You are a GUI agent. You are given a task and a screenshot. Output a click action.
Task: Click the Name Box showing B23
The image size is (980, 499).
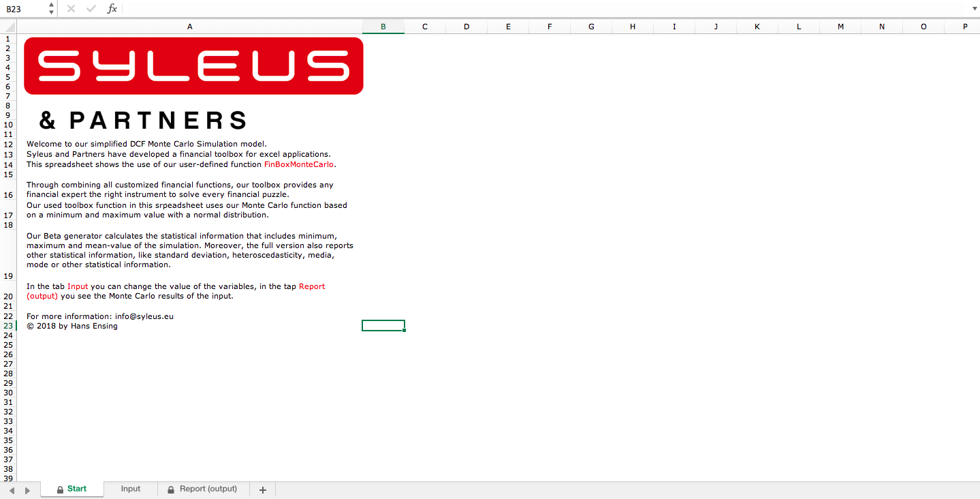(24, 9)
